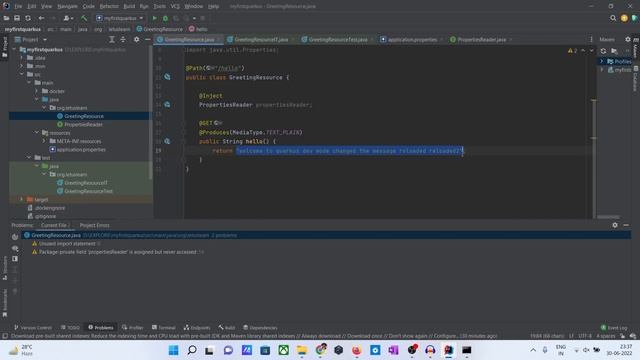Switch to the PropertiesReader.java tab
The image size is (640, 360).
click(482, 40)
